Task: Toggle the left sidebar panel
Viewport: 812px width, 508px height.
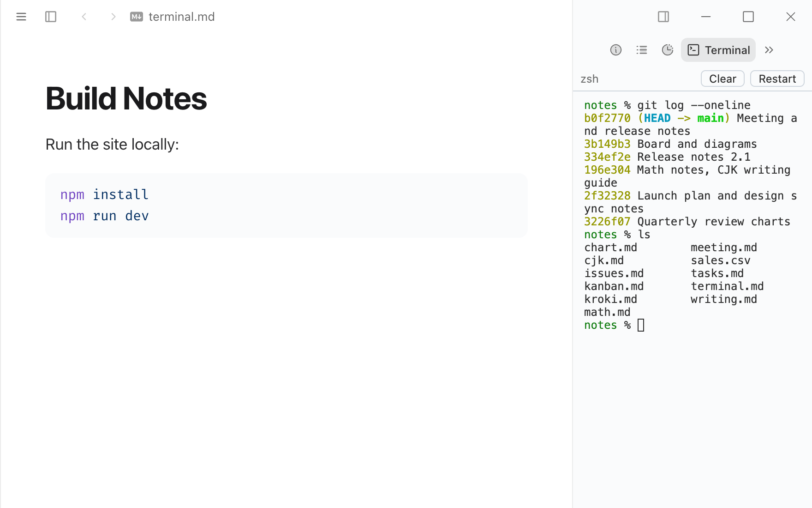Action: tap(51, 17)
